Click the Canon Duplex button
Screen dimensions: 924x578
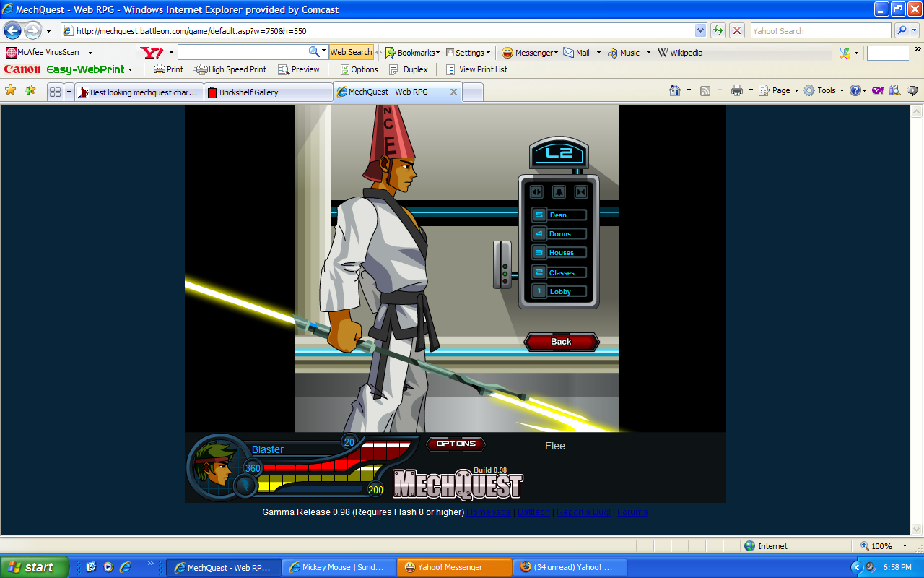point(409,69)
